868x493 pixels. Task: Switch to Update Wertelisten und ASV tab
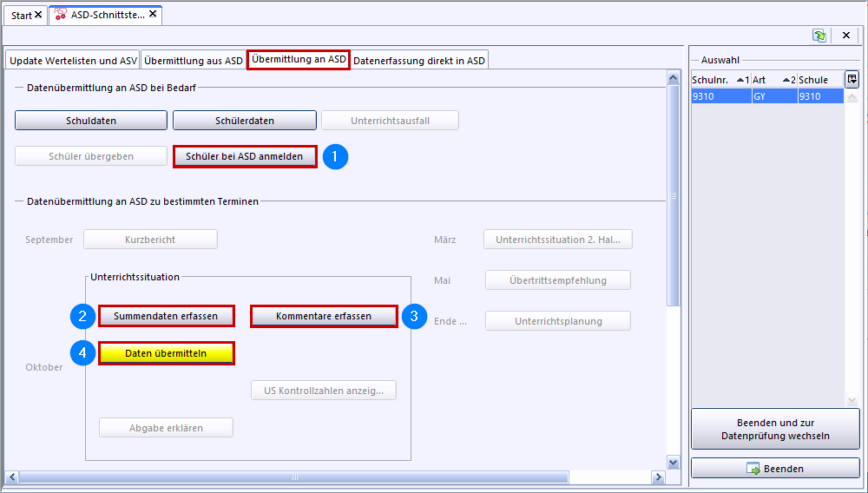click(73, 61)
